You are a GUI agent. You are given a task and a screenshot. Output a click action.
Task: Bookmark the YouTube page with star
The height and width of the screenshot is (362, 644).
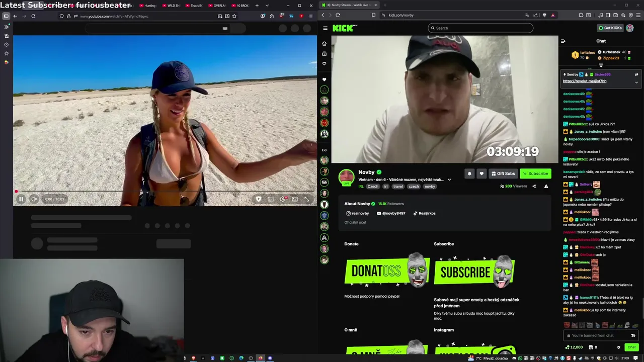point(234,16)
